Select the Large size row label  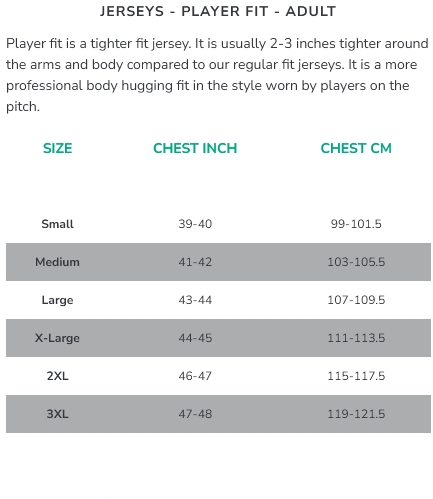click(x=57, y=300)
